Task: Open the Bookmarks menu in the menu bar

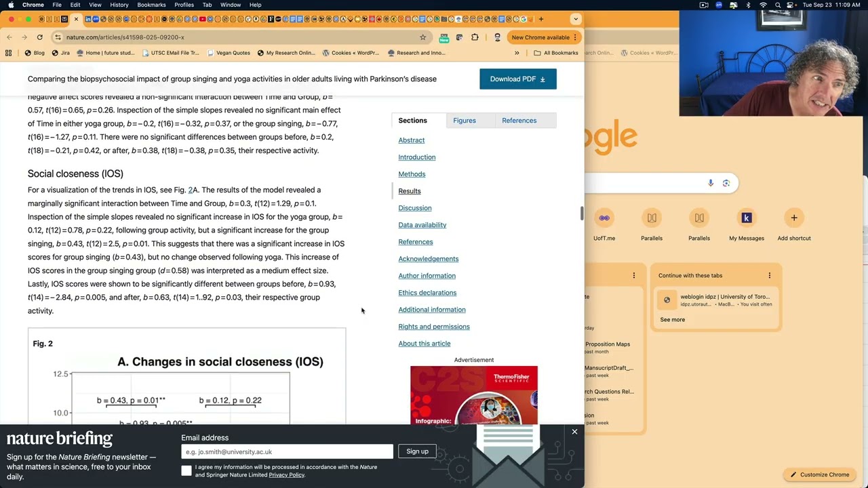Action: (x=151, y=5)
